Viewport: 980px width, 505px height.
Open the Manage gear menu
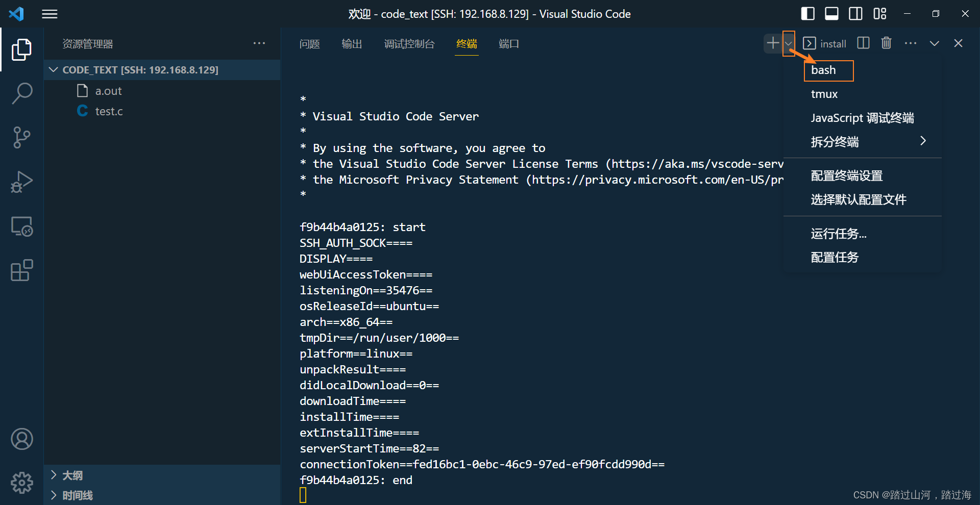click(x=21, y=483)
